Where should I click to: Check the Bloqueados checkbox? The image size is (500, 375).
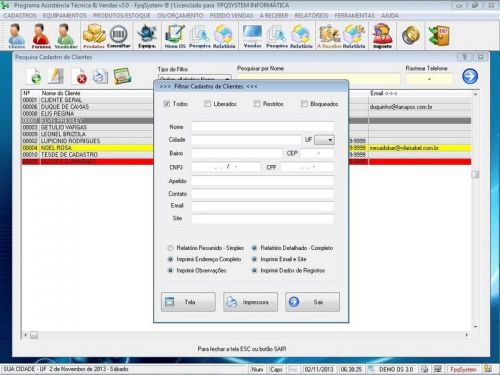304,104
